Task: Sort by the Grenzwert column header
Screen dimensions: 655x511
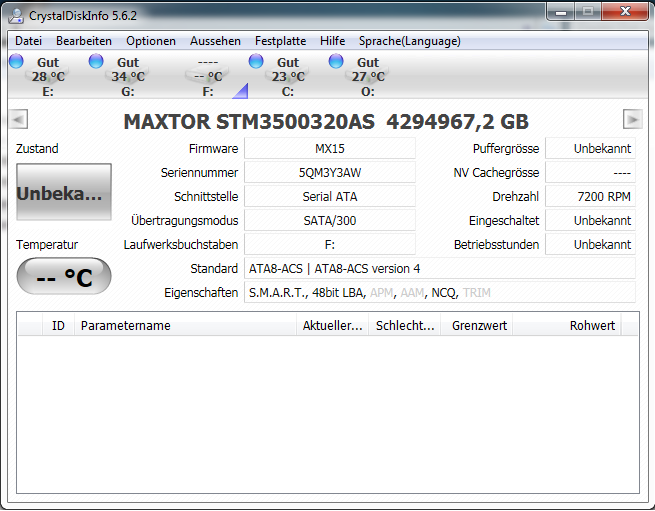Action: click(477, 325)
